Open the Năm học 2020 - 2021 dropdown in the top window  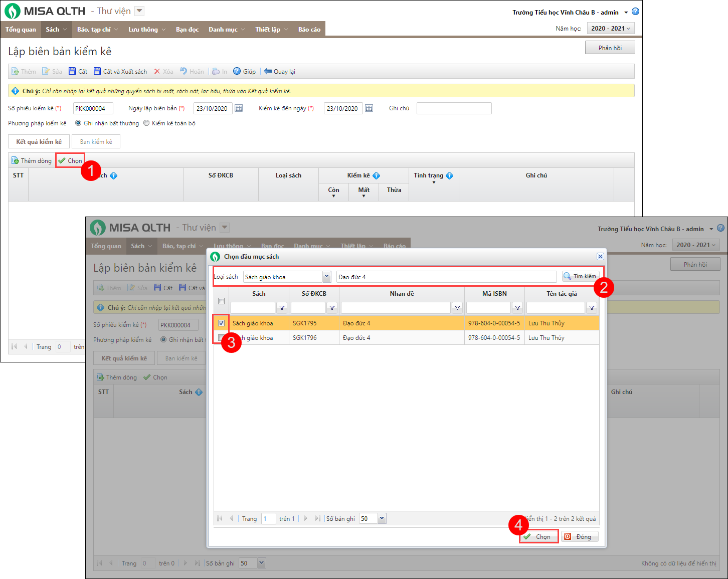pos(612,29)
